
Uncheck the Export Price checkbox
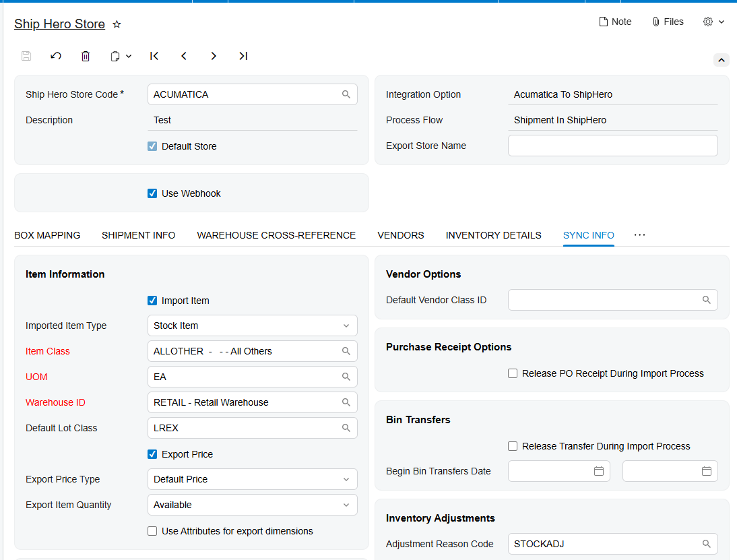tap(152, 454)
